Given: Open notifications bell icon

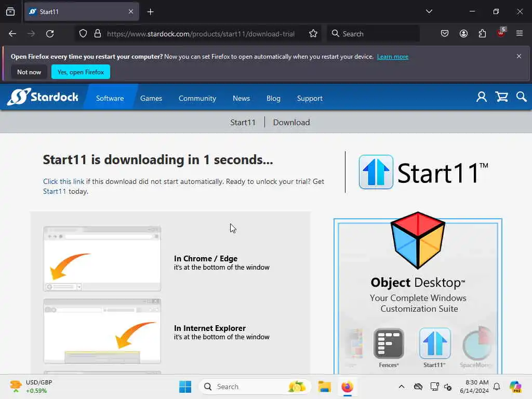Looking at the screenshot, I should pyautogui.click(x=497, y=387).
